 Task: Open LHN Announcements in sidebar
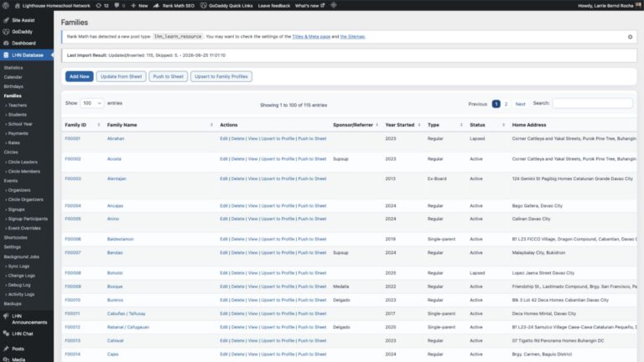point(29,319)
